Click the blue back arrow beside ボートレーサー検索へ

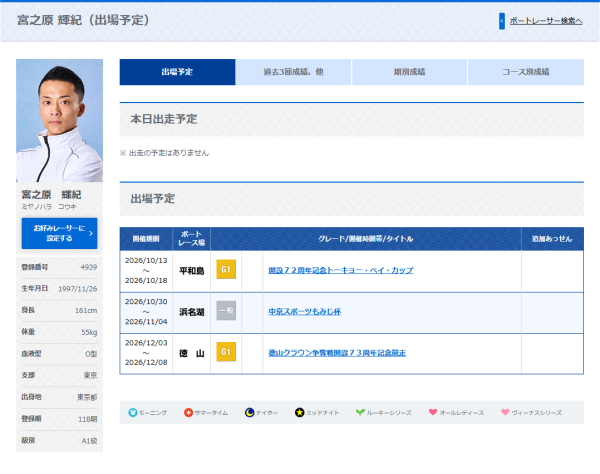pyautogui.click(x=502, y=21)
